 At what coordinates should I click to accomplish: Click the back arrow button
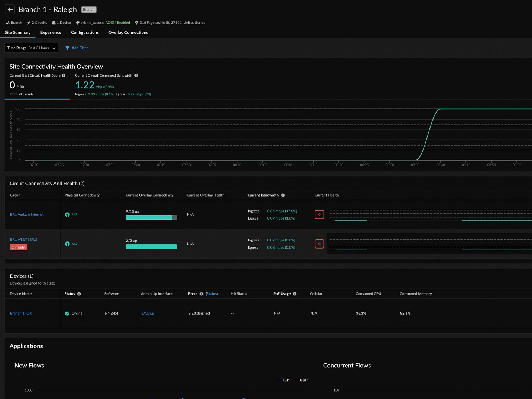click(x=10, y=10)
